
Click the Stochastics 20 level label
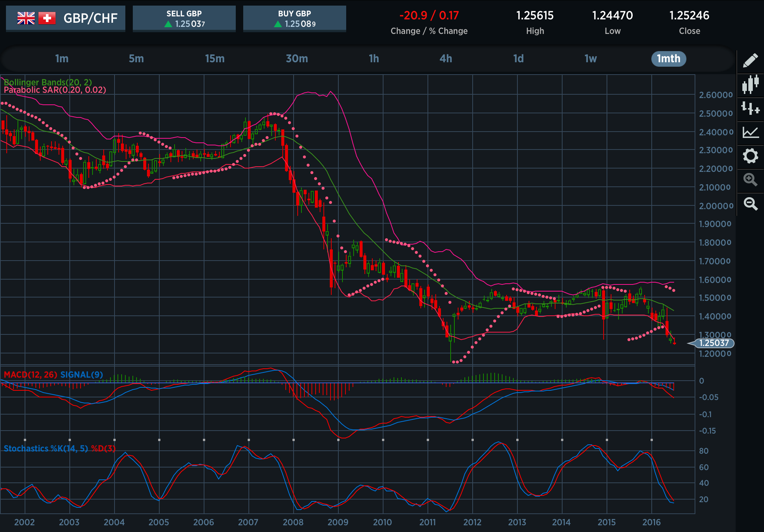tap(704, 499)
